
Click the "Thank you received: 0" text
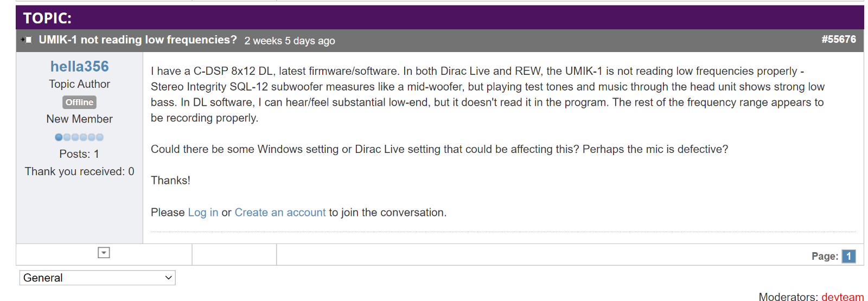[79, 171]
